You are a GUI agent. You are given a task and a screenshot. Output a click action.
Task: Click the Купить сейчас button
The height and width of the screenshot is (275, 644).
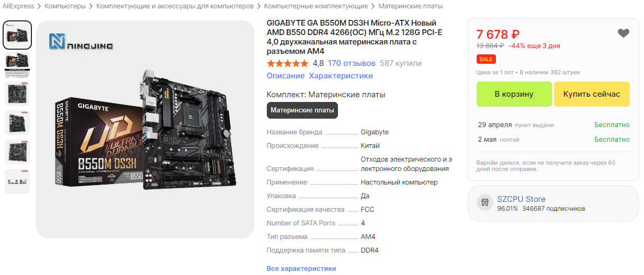(x=592, y=94)
